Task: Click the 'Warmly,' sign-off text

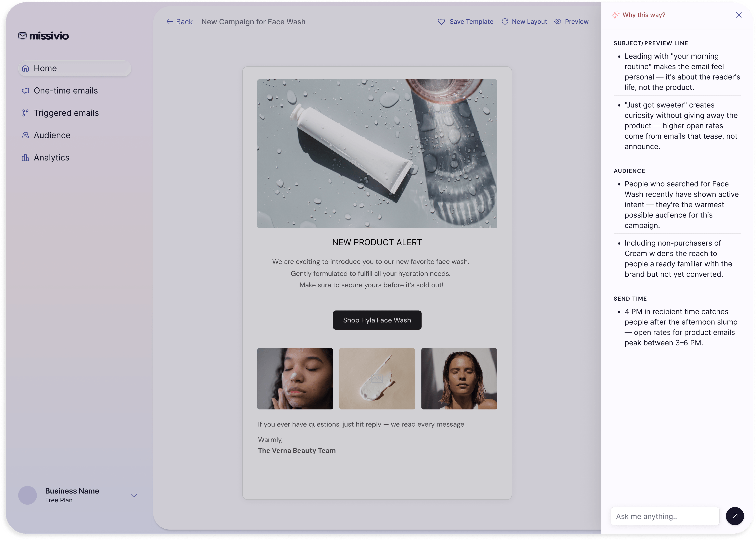Action: (x=270, y=440)
